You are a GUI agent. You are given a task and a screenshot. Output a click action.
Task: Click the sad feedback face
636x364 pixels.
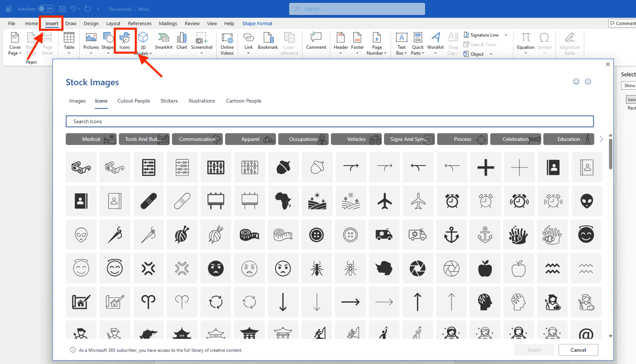[588, 82]
